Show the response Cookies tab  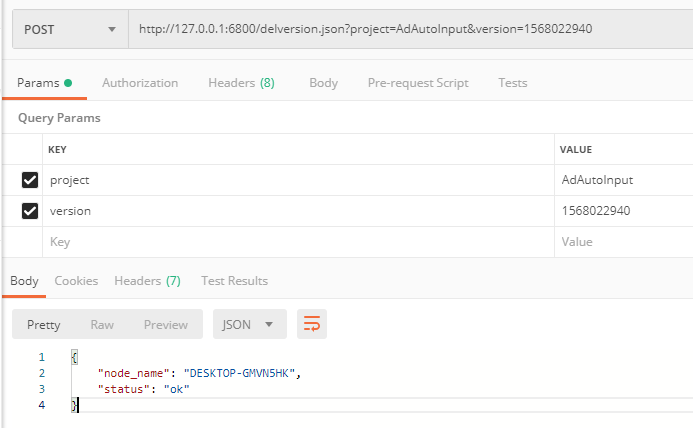coord(76,281)
